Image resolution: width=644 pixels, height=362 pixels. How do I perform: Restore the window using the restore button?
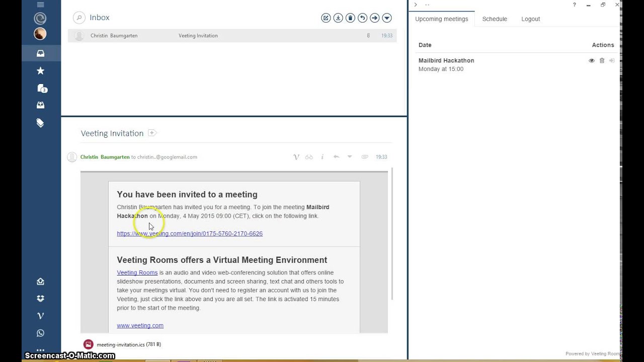pos(603,5)
